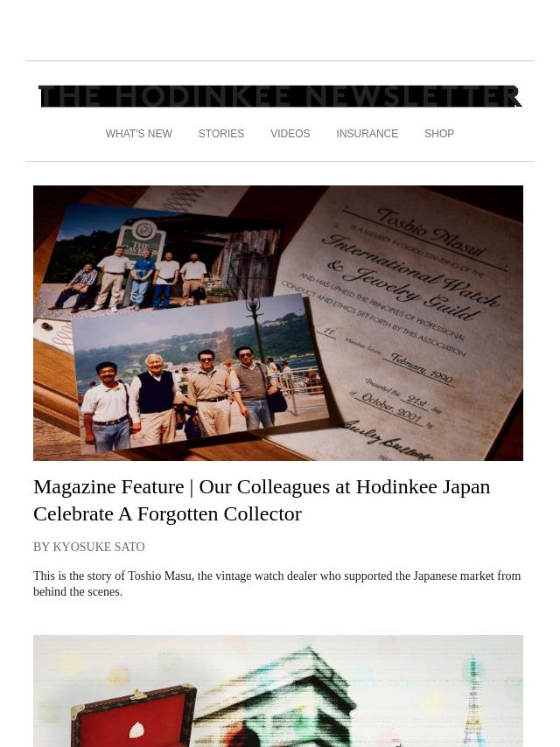
Task: Click the 'Celebrate A Forgotten Collector' title line
Action: [x=167, y=514]
